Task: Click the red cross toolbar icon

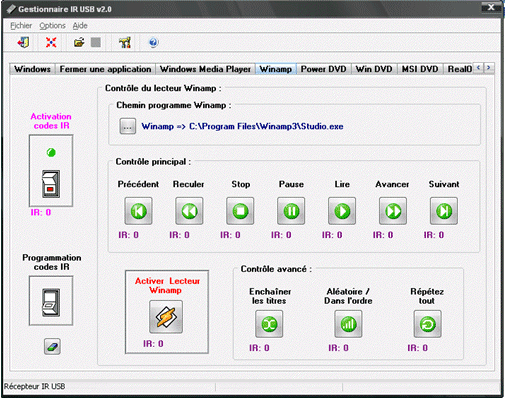Action: (x=51, y=42)
